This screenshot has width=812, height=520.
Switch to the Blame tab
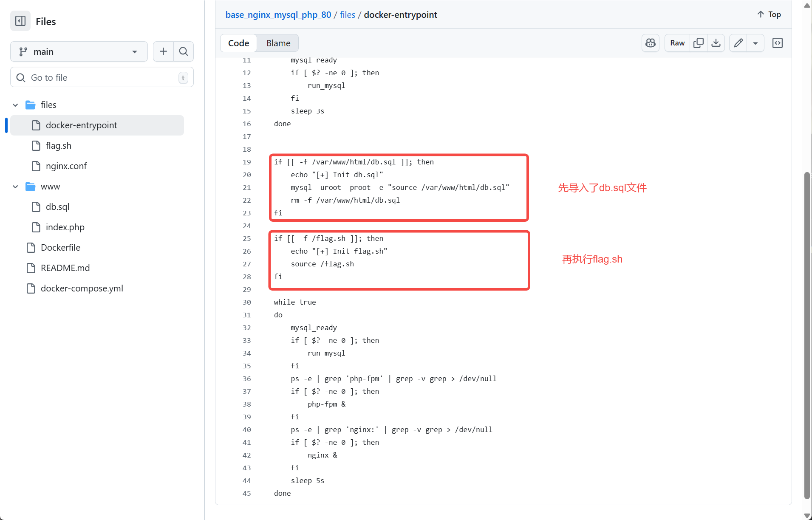(x=278, y=43)
